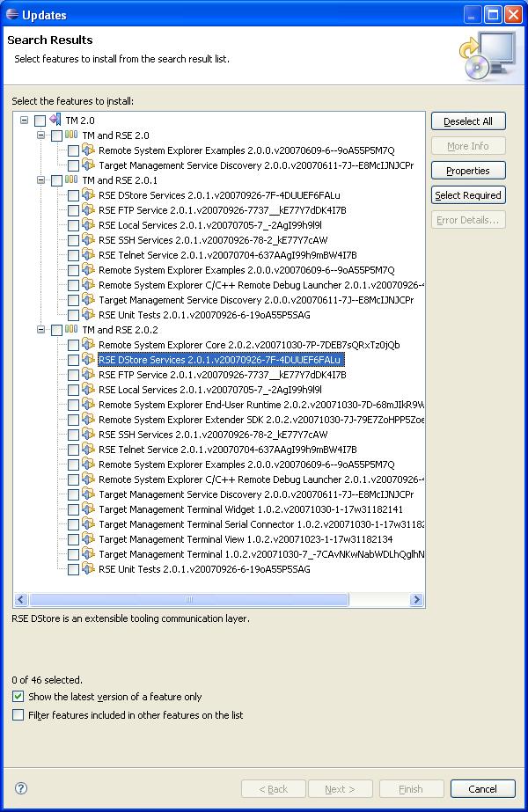
Task: Click the Deselect All button
Action: point(468,121)
